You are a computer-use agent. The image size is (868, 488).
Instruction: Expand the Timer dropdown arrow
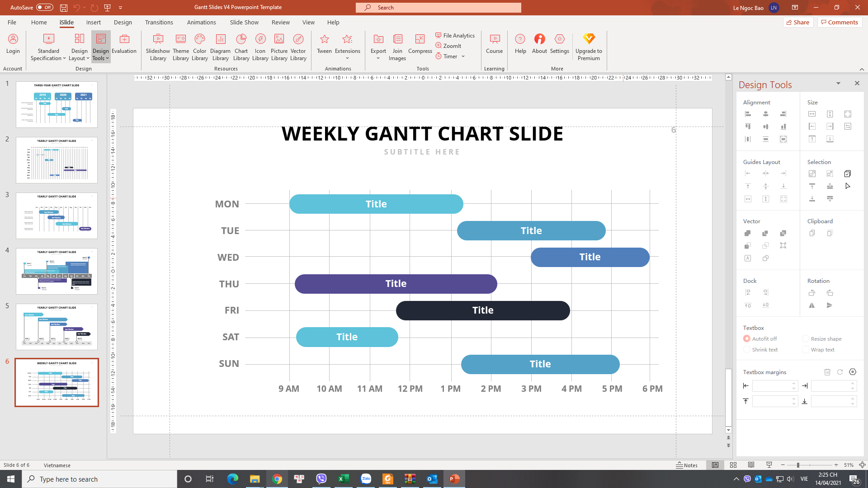463,56
